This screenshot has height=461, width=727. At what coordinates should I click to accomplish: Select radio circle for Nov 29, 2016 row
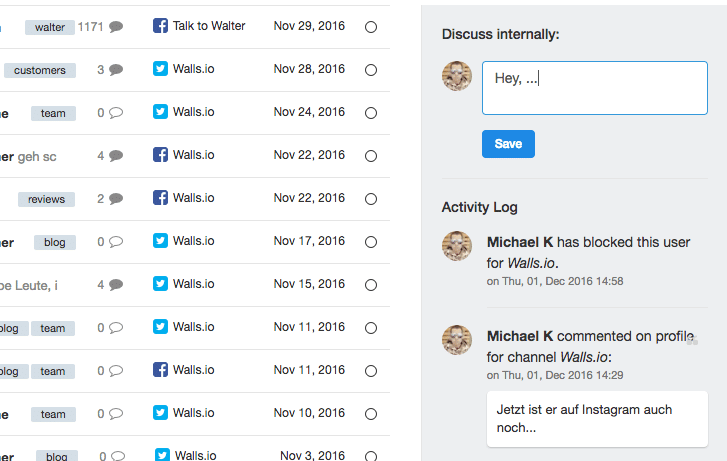click(371, 27)
